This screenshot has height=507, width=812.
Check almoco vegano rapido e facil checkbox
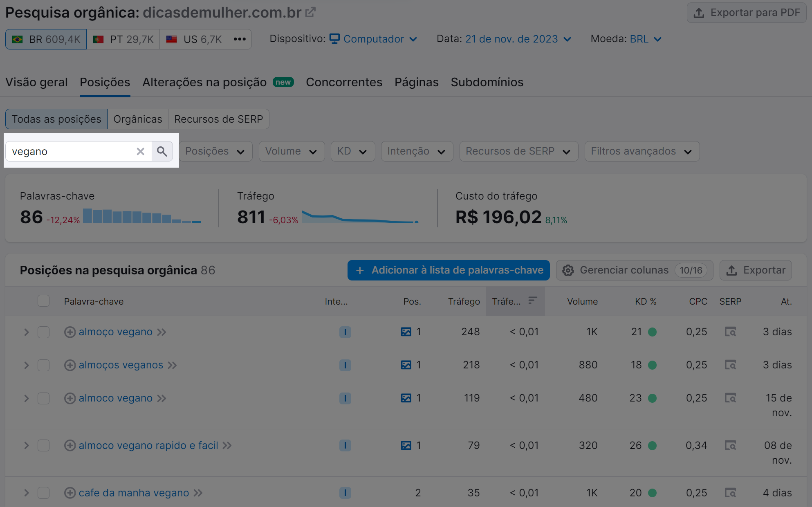(x=43, y=446)
